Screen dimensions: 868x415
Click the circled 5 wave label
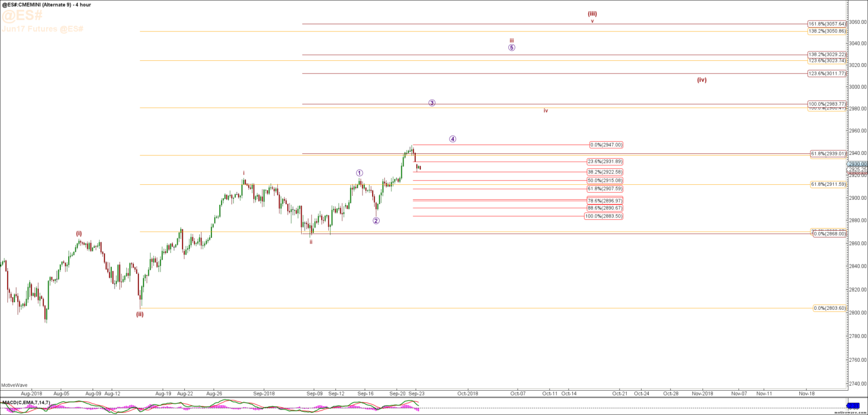[x=512, y=48]
